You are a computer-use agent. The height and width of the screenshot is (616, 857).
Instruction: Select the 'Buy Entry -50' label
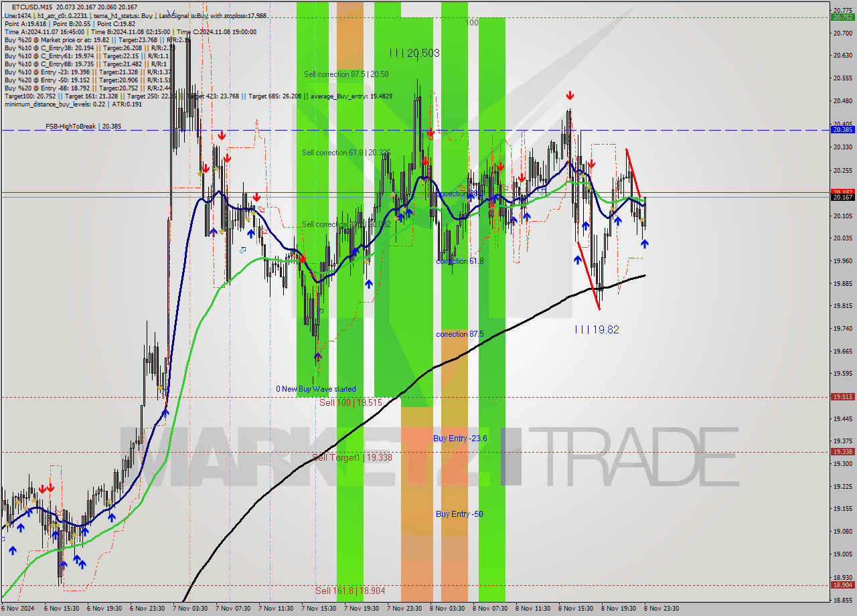tap(459, 514)
